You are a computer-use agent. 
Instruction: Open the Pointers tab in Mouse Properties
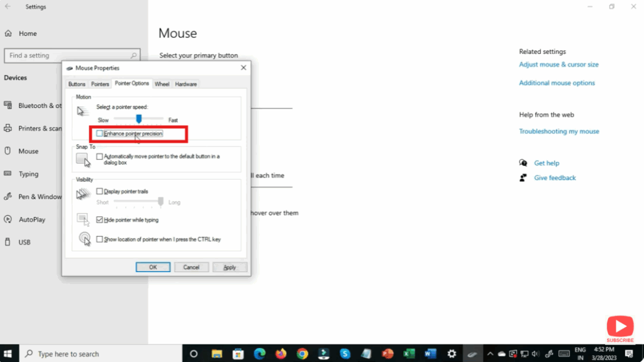[100, 83]
